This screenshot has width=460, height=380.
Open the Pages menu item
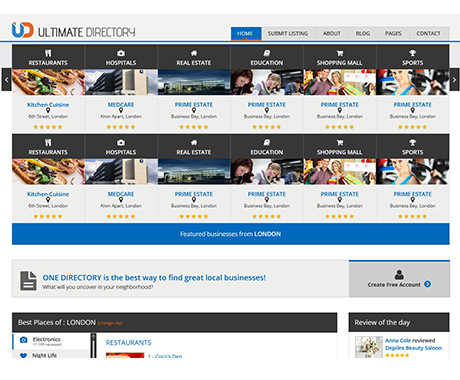click(x=393, y=34)
